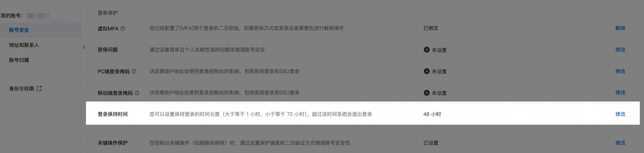
Task: Click 修改 for 关键操作保护
Action: (620, 143)
